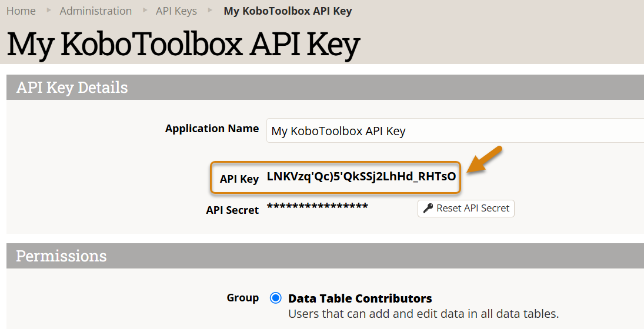Click the large My KoboToolbox API Key page title

pos(183,45)
